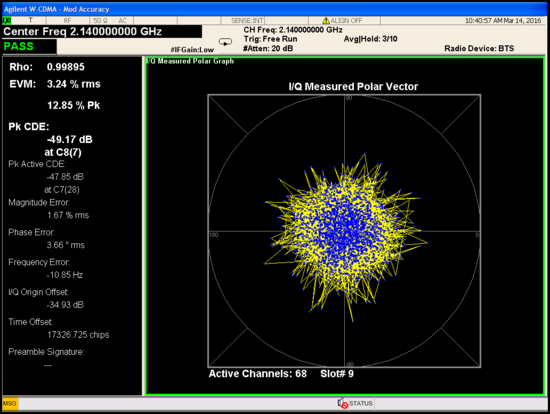Click the green LXI icon in status bar
The width and height of the screenshot is (550, 414).
tap(7, 21)
